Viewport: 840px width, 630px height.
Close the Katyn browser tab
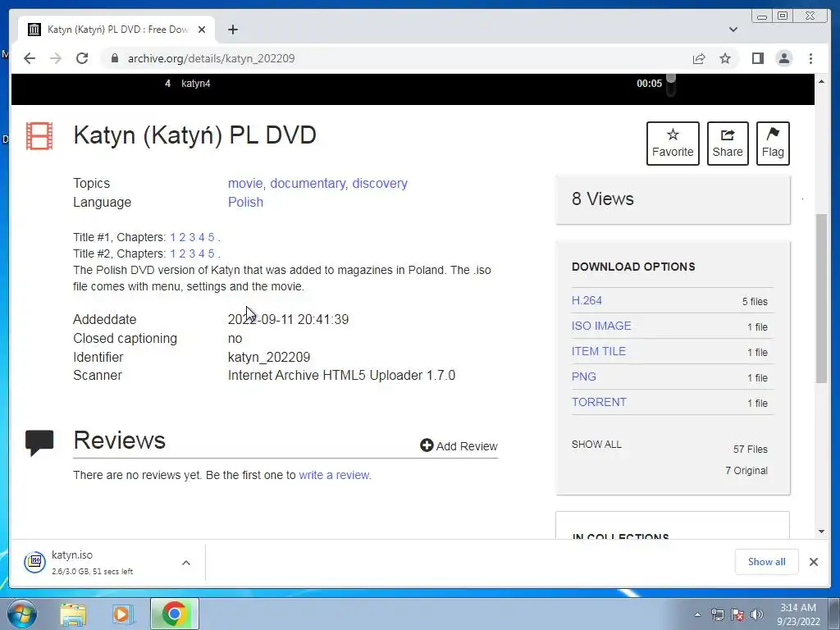pos(202,30)
